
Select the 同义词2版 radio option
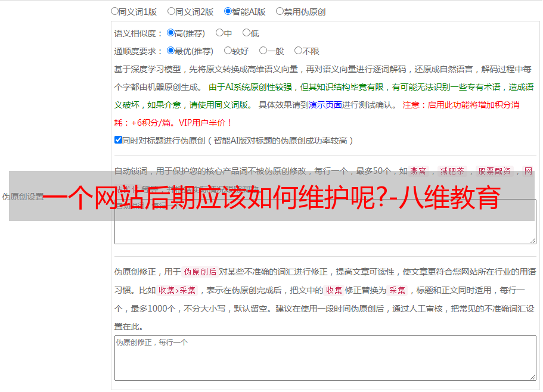[x=171, y=11]
